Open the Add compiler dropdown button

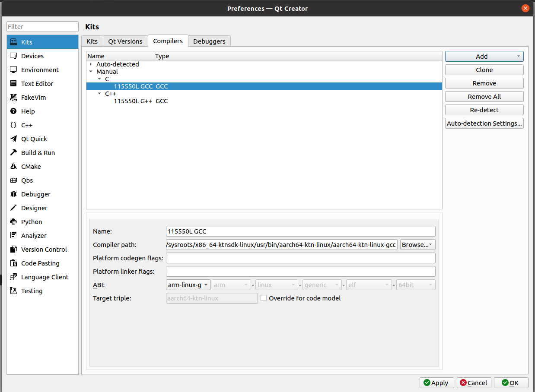point(484,57)
